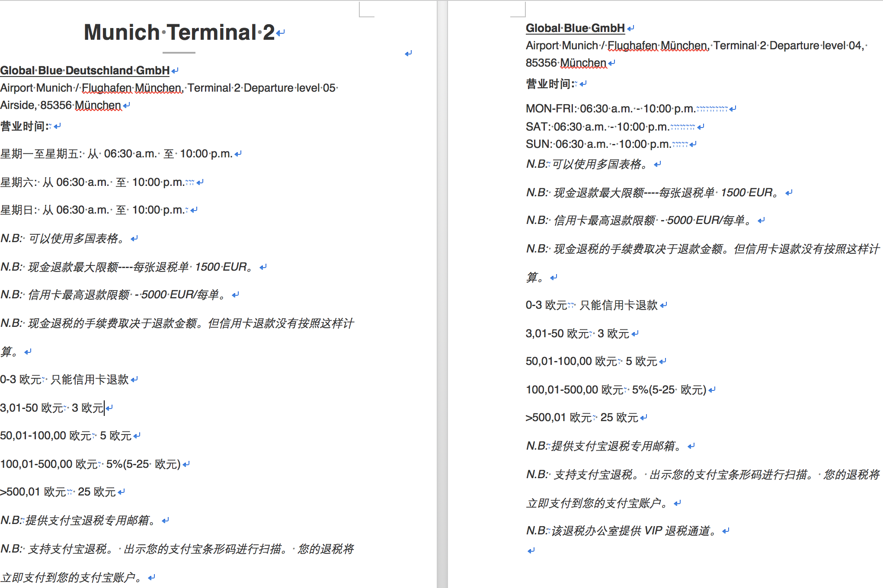Click the 'SUN: 06:30 a.m.' line
Screen dimensions: 883x588
pyautogui.click(x=598, y=144)
